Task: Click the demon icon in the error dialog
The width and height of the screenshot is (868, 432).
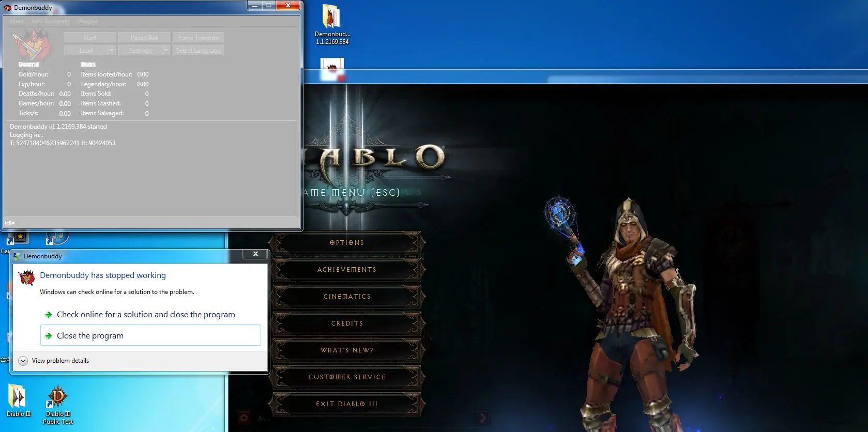Action: [x=26, y=277]
